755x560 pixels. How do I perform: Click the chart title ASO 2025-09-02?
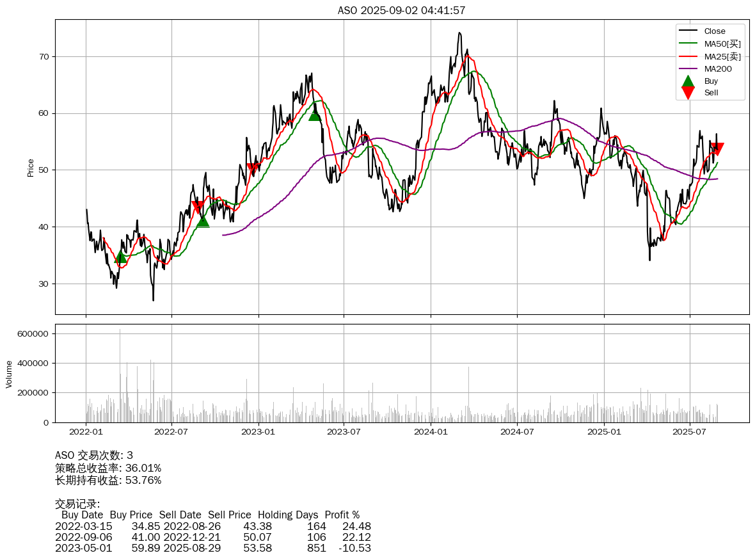pyautogui.click(x=402, y=10)
